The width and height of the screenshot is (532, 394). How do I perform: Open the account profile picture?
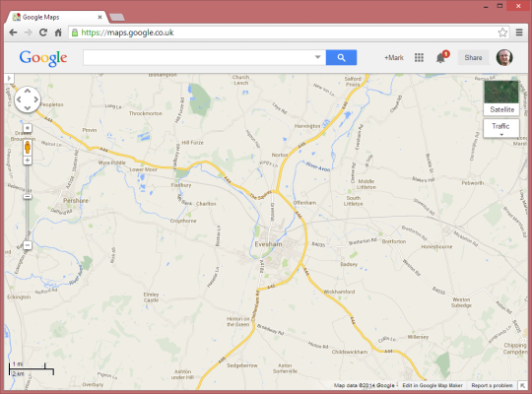point(504,58)
